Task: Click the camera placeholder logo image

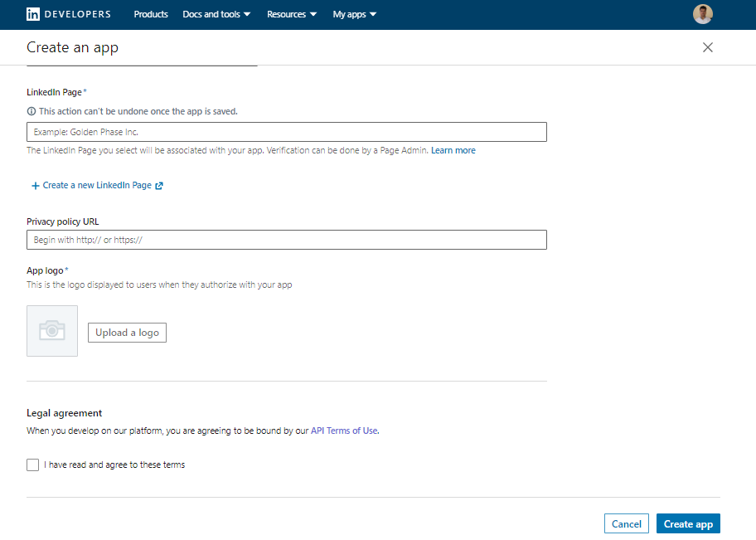Action: point(52,331)
